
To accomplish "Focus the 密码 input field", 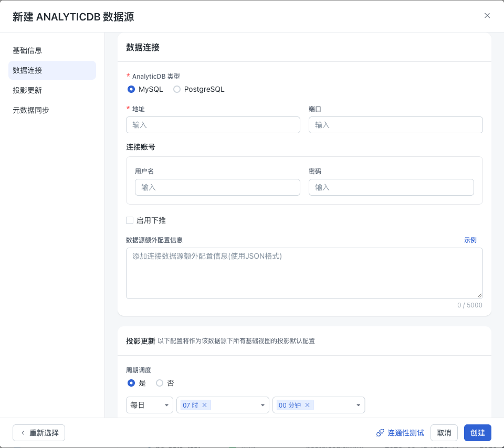I will click(391, 187).
